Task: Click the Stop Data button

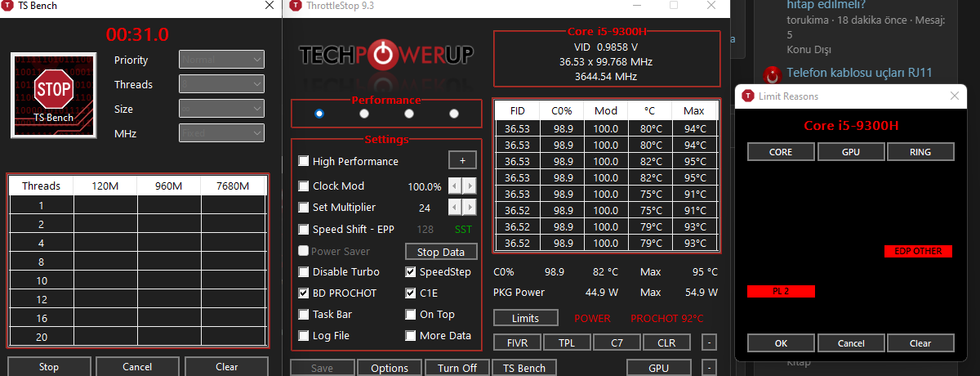Action: (441, 252)
